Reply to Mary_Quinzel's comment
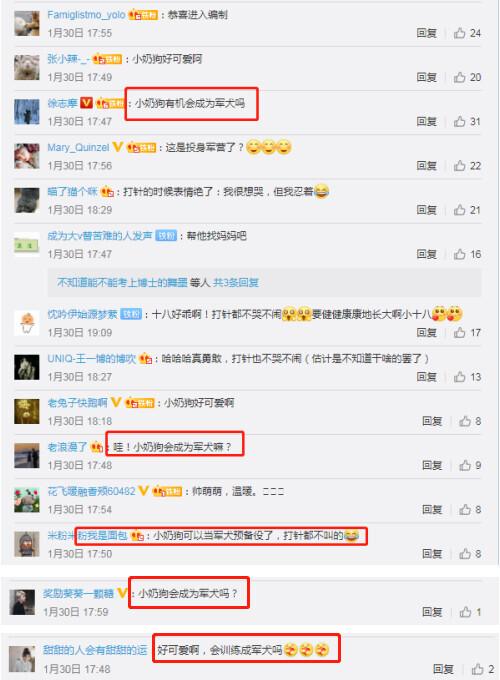Viewport: 500px width, 680px height. coord(426,166)
